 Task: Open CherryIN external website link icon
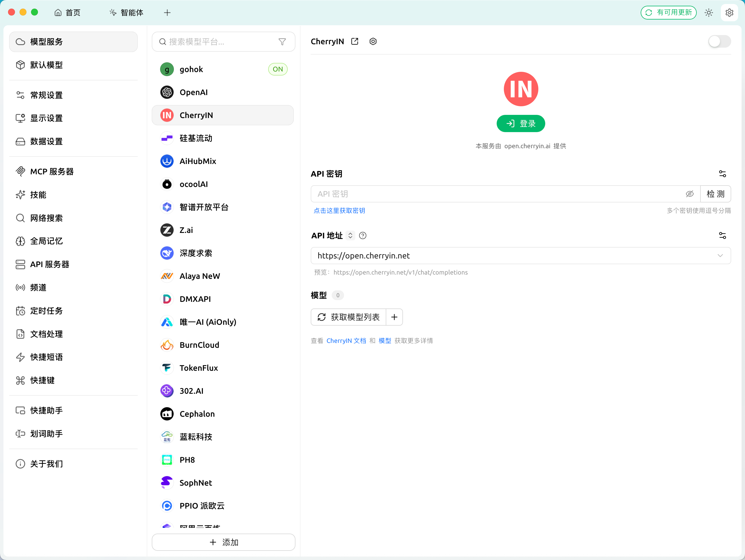point(355,41)
